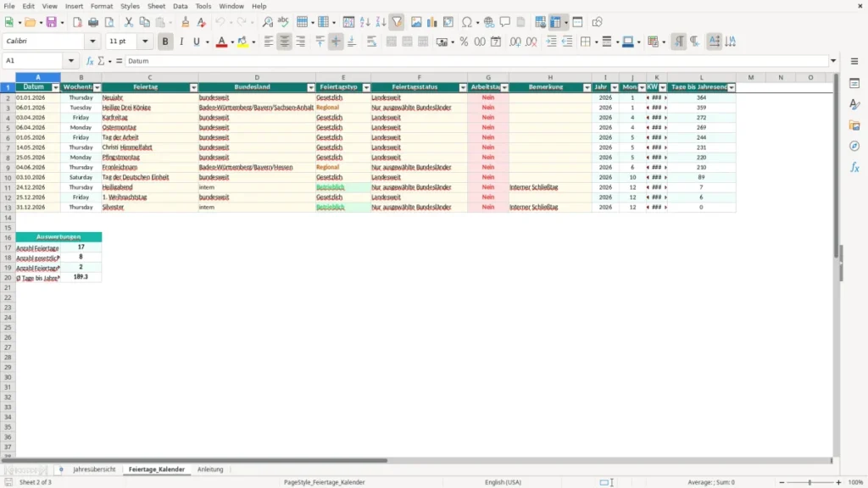Open sidebar Functions fx icon
Screen dimensions: 868x488
pyautogui.click(x=854, y=168)
